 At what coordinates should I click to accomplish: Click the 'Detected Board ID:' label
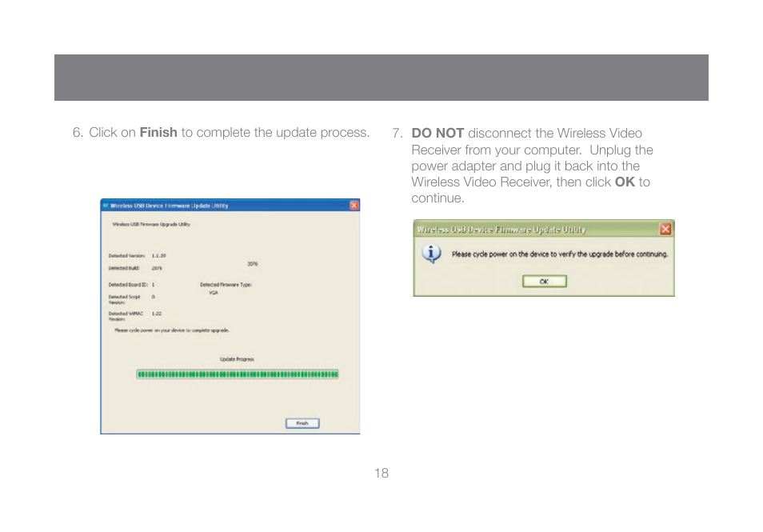click(128, 285)
